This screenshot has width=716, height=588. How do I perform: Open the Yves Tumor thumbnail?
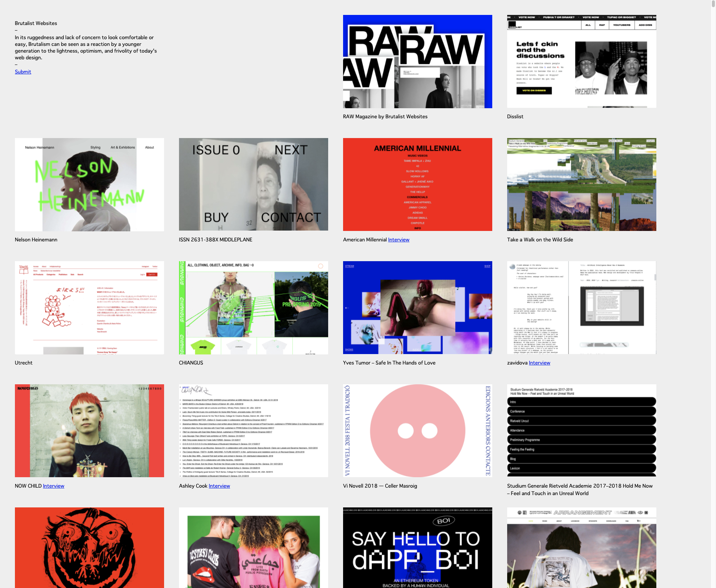pos(417,308)
